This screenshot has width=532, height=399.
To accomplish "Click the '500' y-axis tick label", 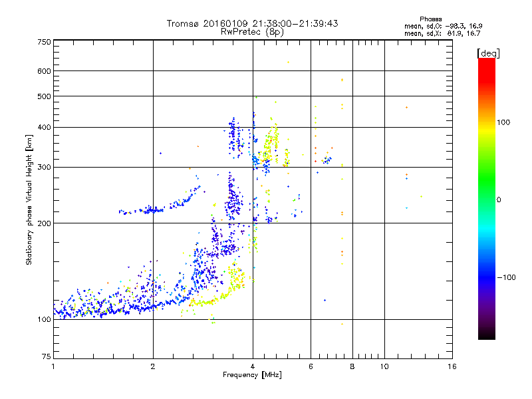I will pos(44,96).
